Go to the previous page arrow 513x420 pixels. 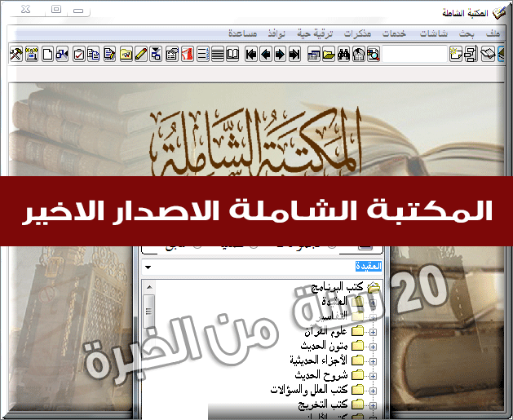(266, 54)
